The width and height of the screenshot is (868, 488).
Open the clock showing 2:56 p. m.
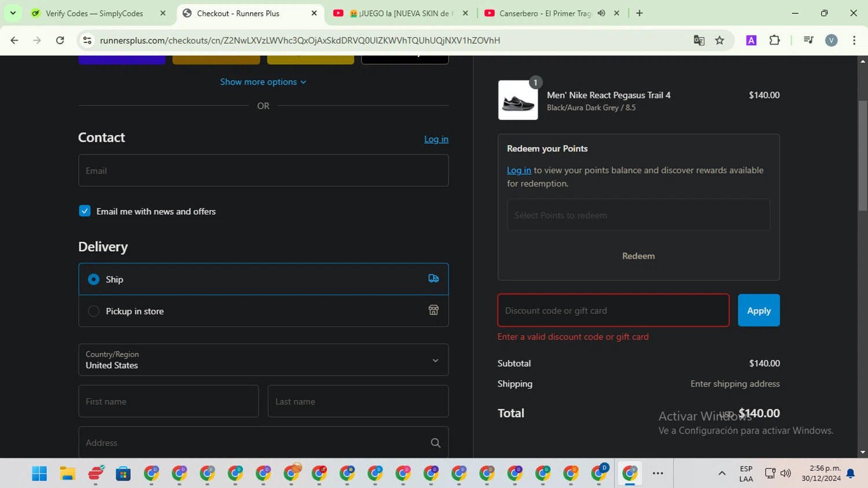tap(821, 474)
